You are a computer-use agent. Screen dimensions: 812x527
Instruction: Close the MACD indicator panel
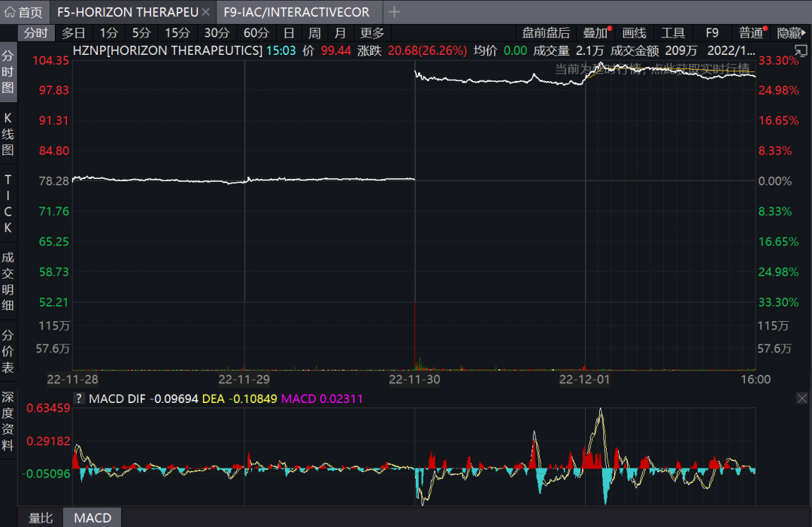pyautogui.click(x=801, y=398)
